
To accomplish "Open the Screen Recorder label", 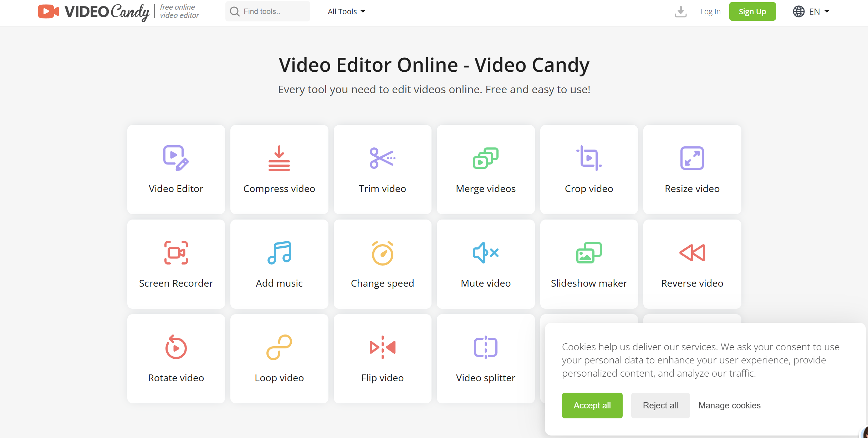I will [x=176, y=283].
